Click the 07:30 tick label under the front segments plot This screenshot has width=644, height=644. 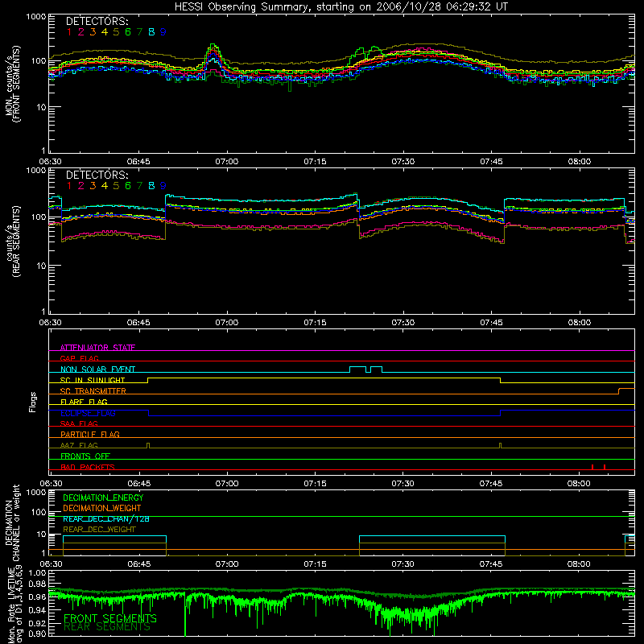click(403, 162)
